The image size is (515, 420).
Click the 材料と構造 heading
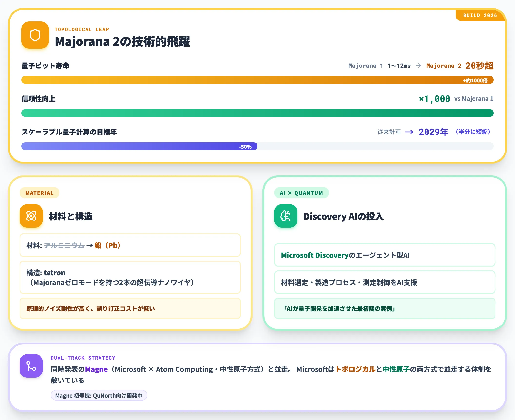tap(71, 216)
